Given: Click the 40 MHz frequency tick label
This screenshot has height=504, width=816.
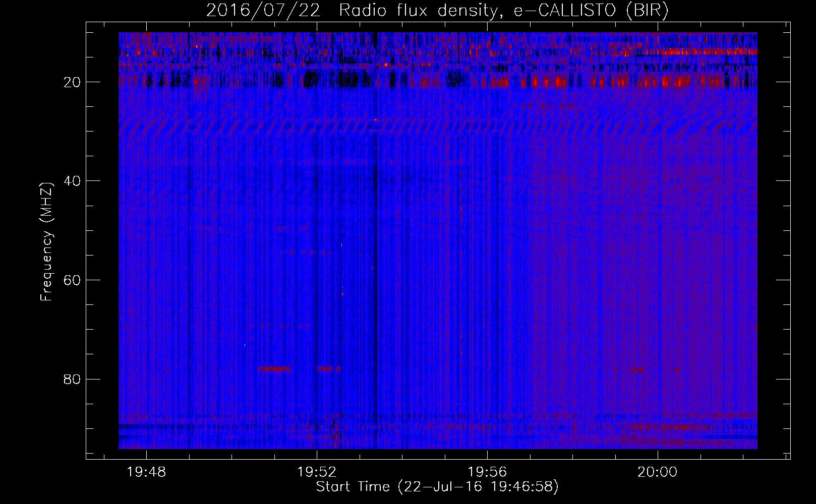Looking at the screenshot, I should pyautogui.click(x=73, y=181).
